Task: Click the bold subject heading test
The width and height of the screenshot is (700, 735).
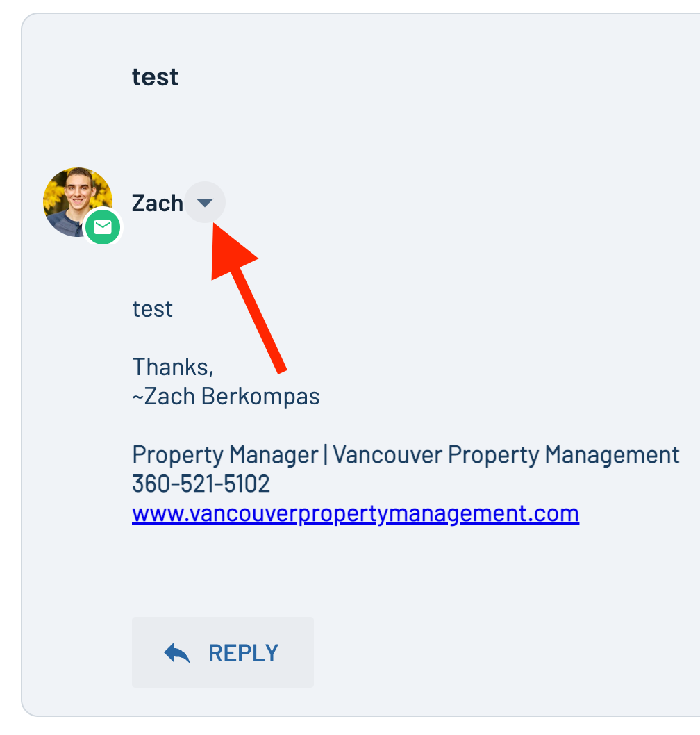Action: point(155,77)
